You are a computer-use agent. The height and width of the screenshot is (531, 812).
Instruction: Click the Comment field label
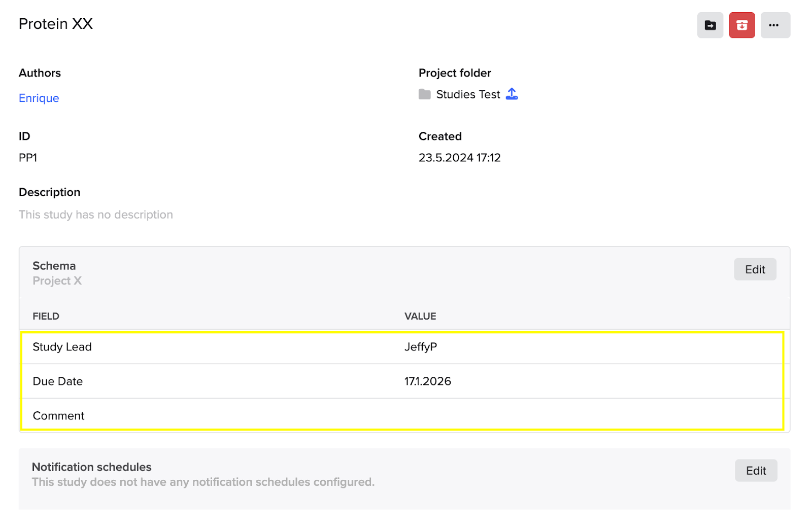click(x=59, y=416)
